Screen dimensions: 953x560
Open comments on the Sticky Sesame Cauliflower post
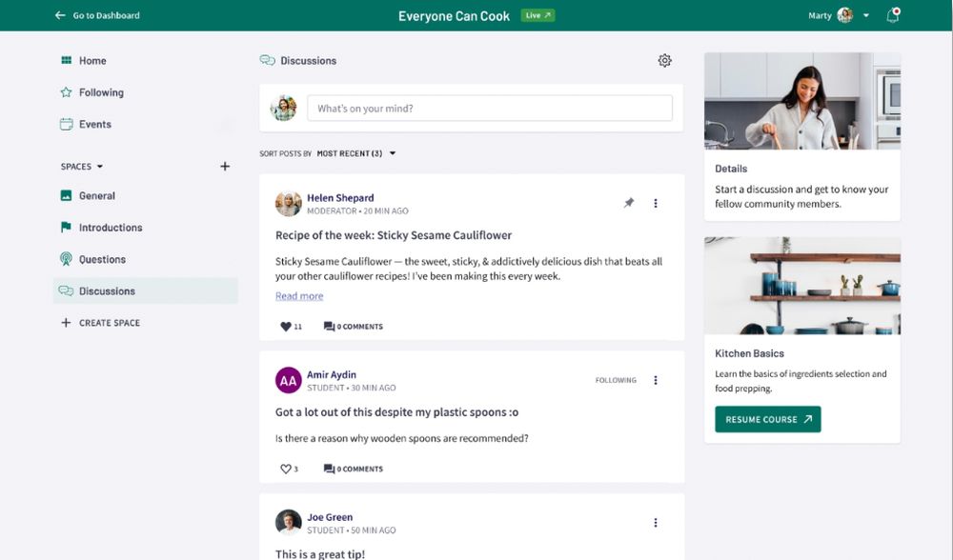pos(354,326)
